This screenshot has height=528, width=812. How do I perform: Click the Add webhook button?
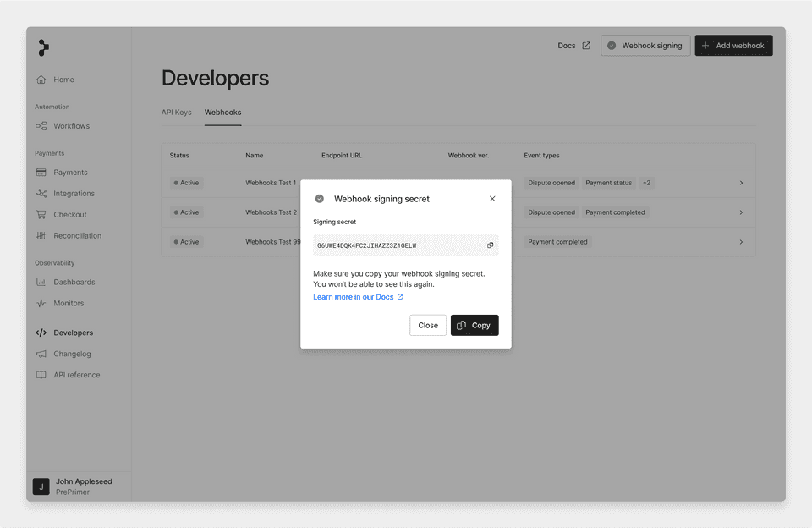[733, 46]
